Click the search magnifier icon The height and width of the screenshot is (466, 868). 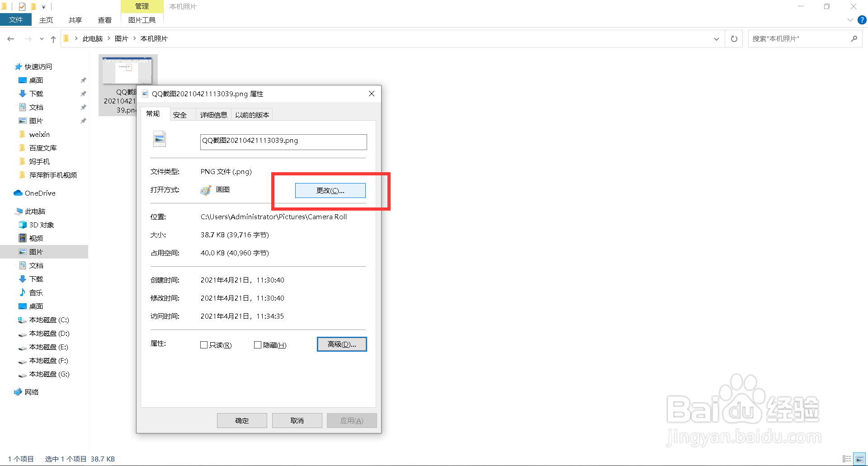tap(854, 39)
